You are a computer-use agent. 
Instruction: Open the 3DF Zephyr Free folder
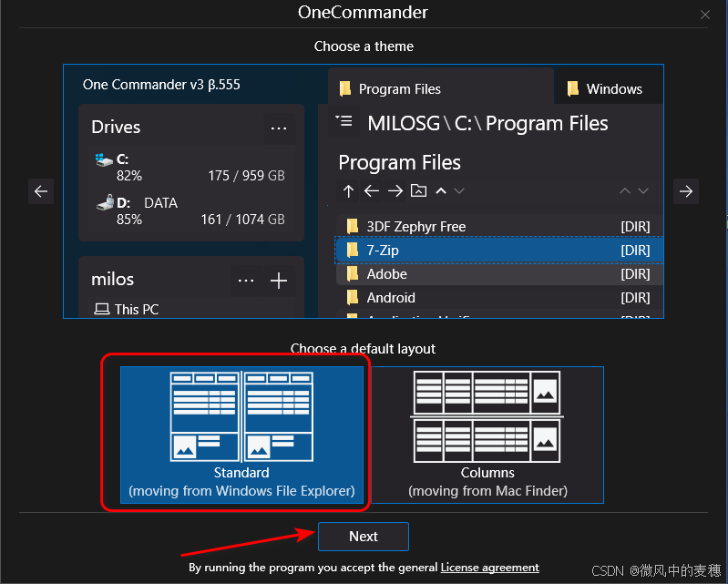(x=499, y=227)
